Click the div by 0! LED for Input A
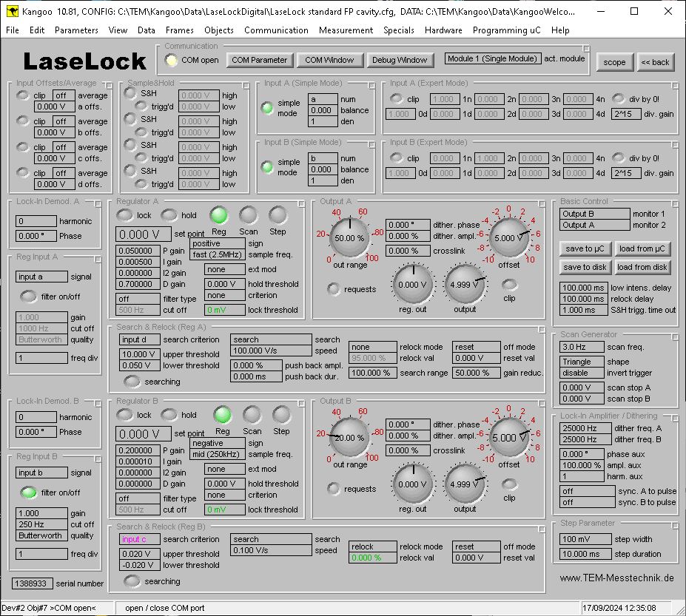Image resolution: width=686 pixels, height=616 pixels. click(619, 99)
